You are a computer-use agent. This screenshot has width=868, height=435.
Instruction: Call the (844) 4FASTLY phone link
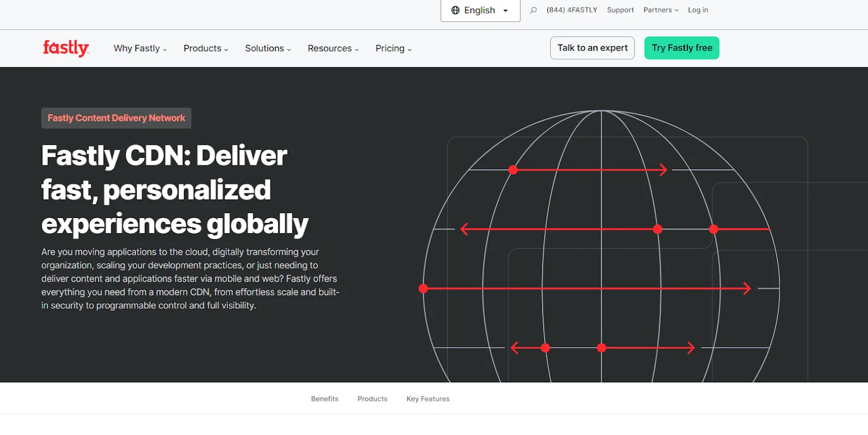572,10
